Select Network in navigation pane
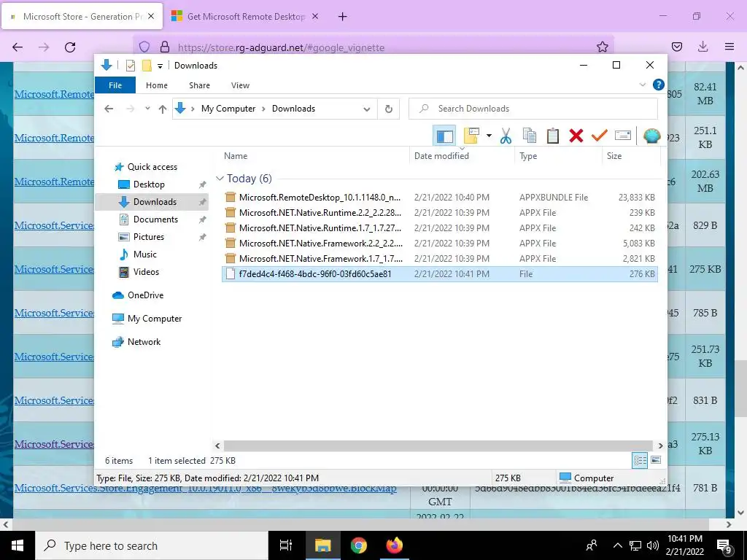Image resolution: width=747 pixels, height=560 pixels. click(144, 342)
